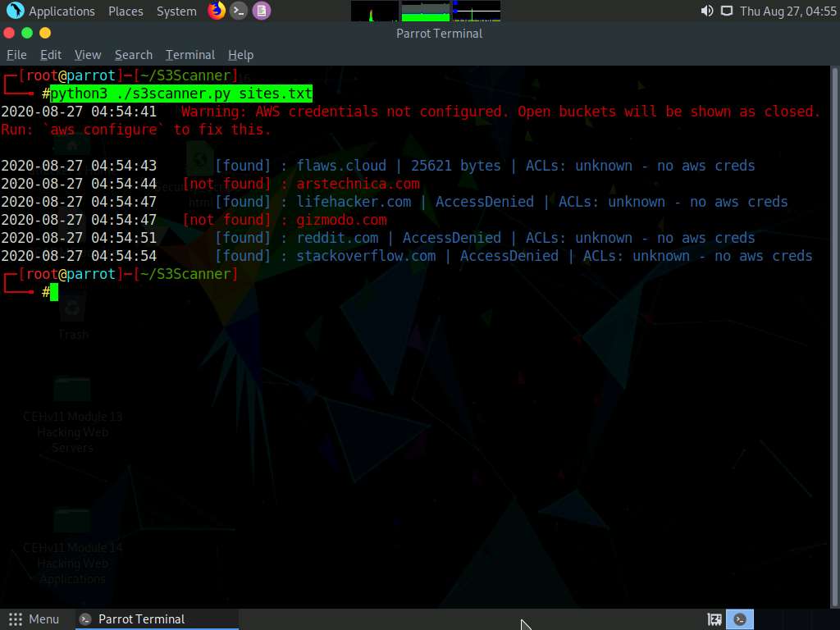Viewport: 840px width, 630px height.
Task: Click the keyboard indicator in the bottom taskbar
Action: pyautogui.click(x=714, y=619)
